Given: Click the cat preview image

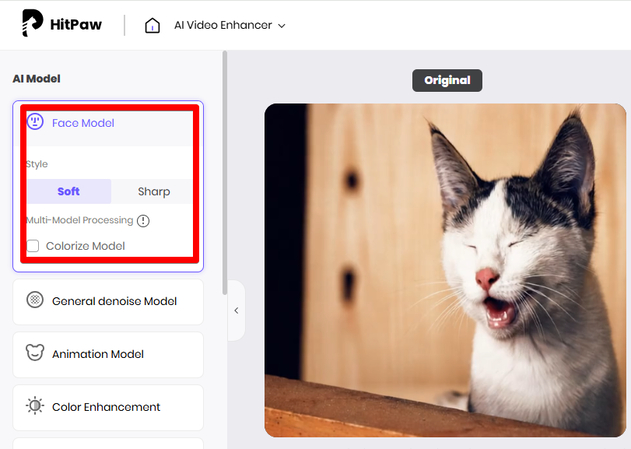Looking at the screenshot, I should (x=445, y=270).
